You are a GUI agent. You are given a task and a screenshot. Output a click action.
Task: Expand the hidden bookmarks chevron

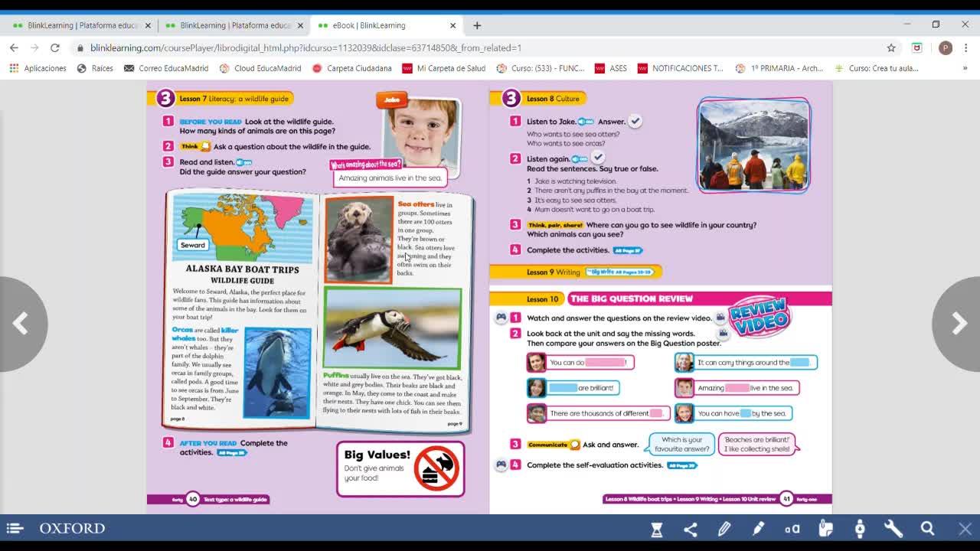click(x=965, y=68)
